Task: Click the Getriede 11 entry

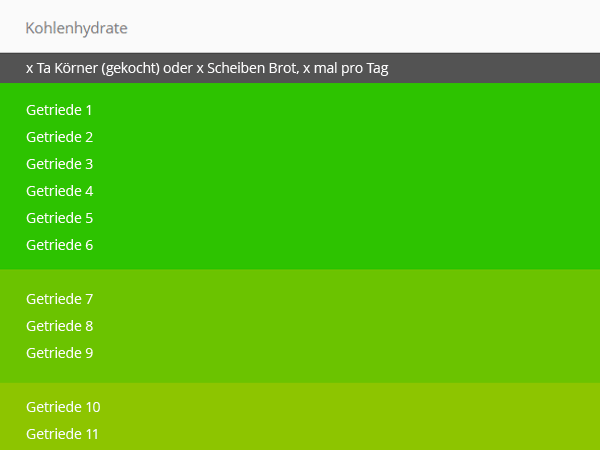Action: click(63, 434)
